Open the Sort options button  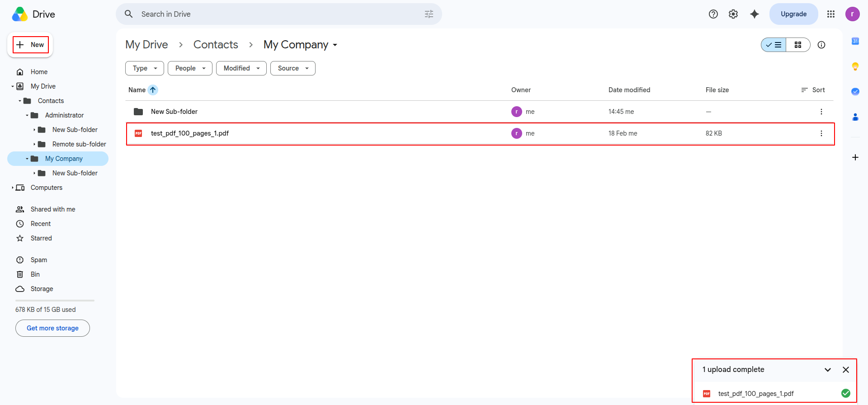(x=813, y=90)
